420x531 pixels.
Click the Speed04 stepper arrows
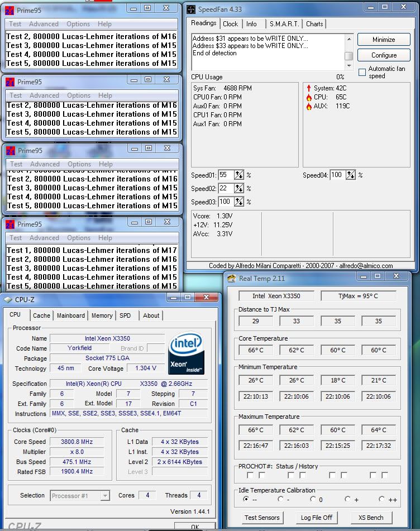tap(351, 175)
